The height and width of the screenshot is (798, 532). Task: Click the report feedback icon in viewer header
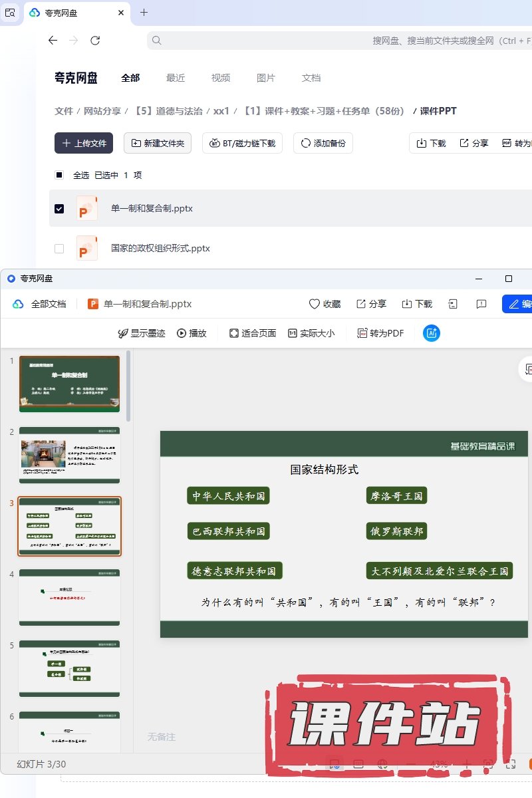(481, 304)
